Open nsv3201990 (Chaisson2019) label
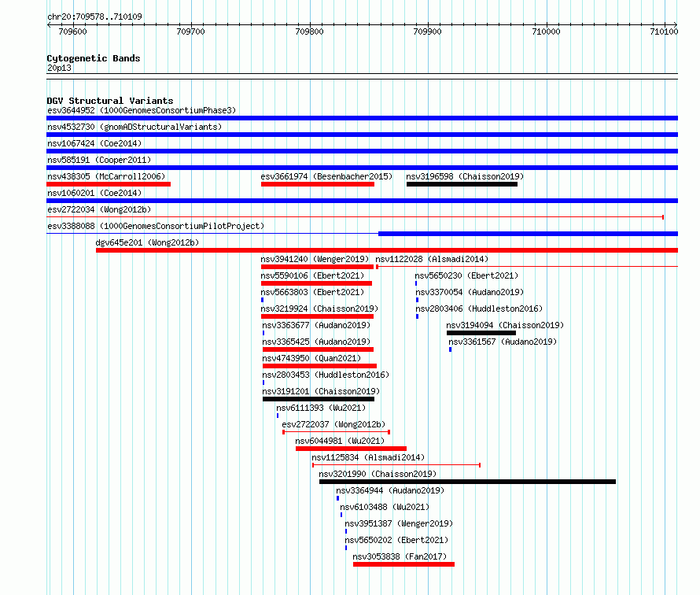Viewport: 700px width, 595px height. click(378, 474)
